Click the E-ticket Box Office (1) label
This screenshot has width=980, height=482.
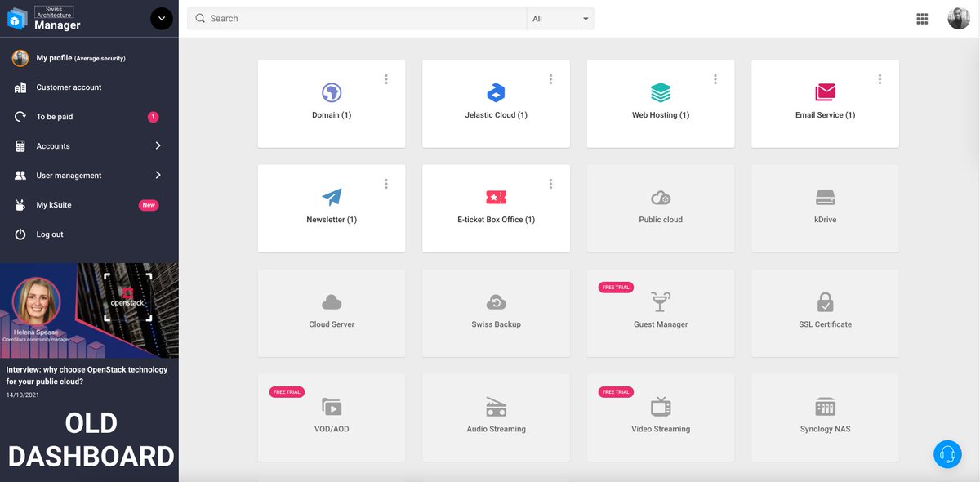pos(496,220)
